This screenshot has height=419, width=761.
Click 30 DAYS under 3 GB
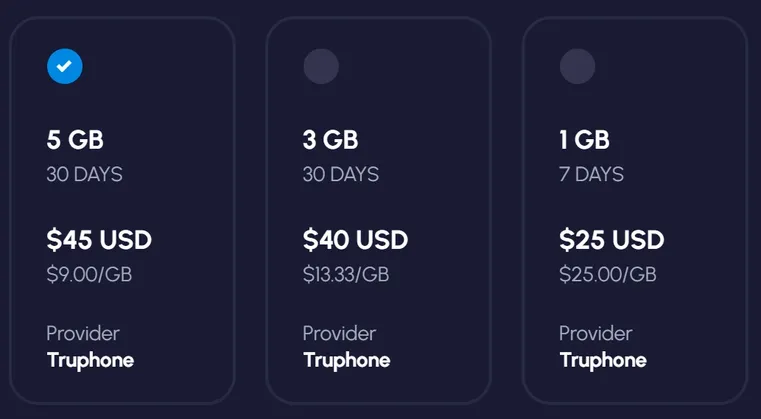click(341, 174)
